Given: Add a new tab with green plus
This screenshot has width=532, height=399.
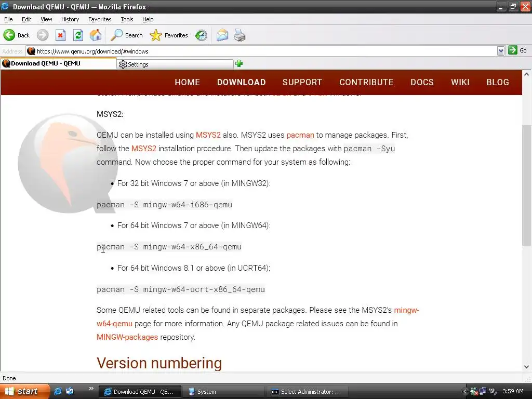Looking at the screenshot, I should [239, 63].
